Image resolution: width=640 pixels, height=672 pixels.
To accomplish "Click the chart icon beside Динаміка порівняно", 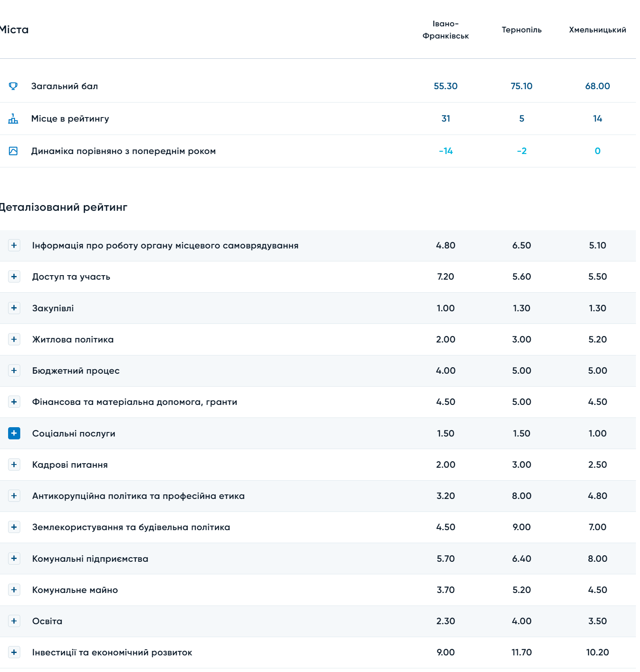I will click(x=13, y=151).
